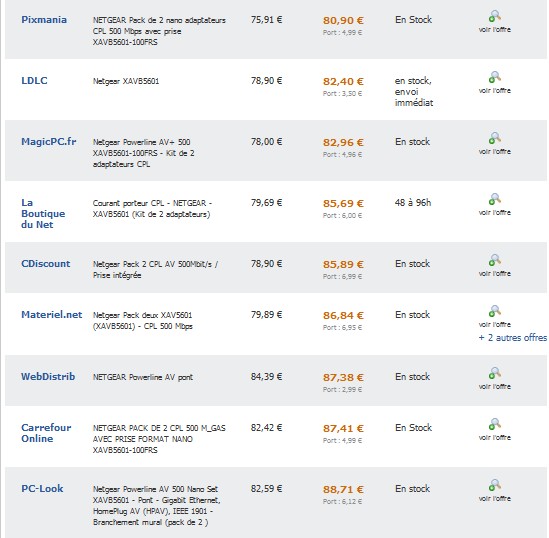Open the PC-Look offer magnifier icon
This screenshot has height=538, width=549.
point(494,485)
